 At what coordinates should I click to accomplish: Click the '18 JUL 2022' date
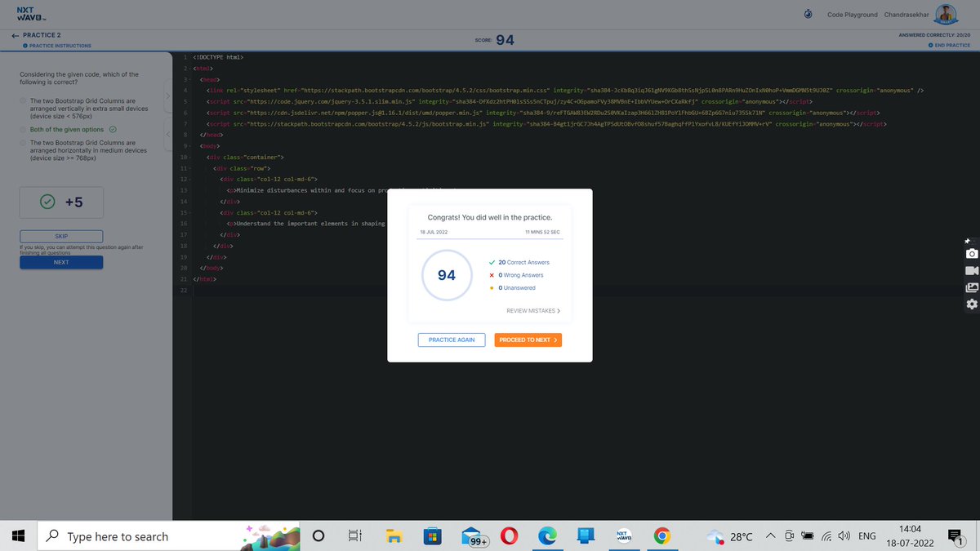(434, 233)
